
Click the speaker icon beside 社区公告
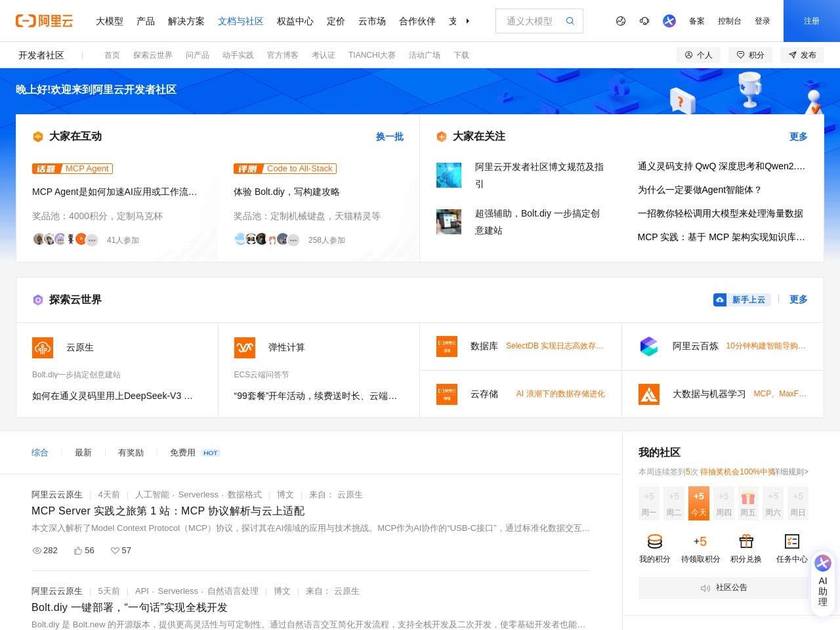pos(705,587)
